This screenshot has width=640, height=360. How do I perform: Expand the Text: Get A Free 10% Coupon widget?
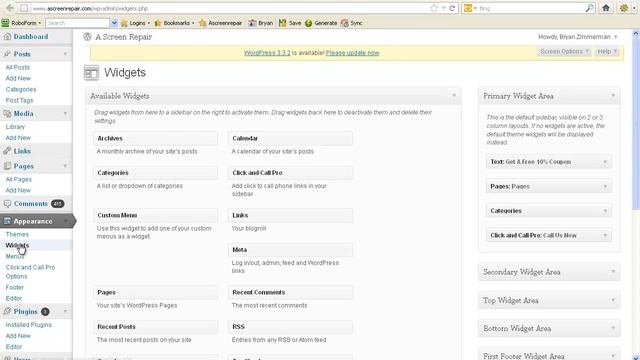(x=605, y=162)
